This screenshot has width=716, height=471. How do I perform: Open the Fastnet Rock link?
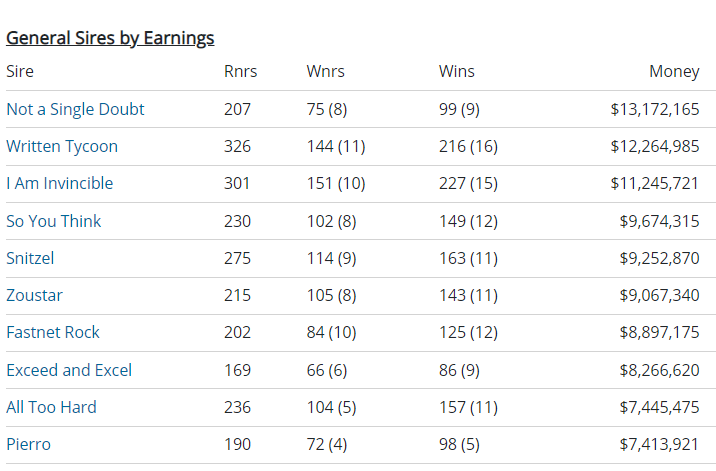pyautogui.click(x=53, y=332)
